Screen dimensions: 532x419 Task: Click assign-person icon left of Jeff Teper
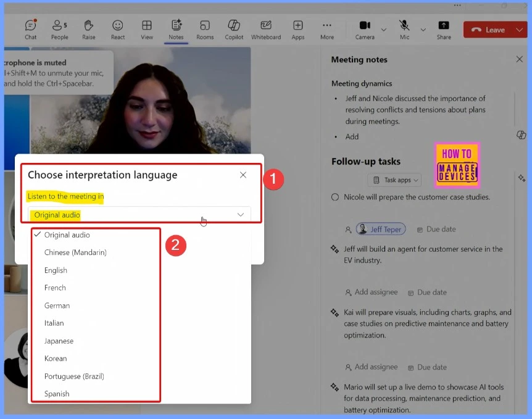point(348,230)
